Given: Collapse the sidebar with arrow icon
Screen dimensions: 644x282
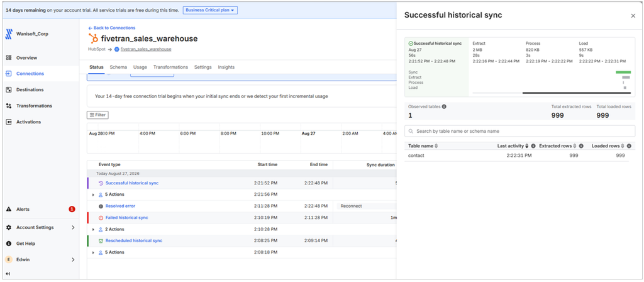Looking at the screenshot, I should point(8,274).
